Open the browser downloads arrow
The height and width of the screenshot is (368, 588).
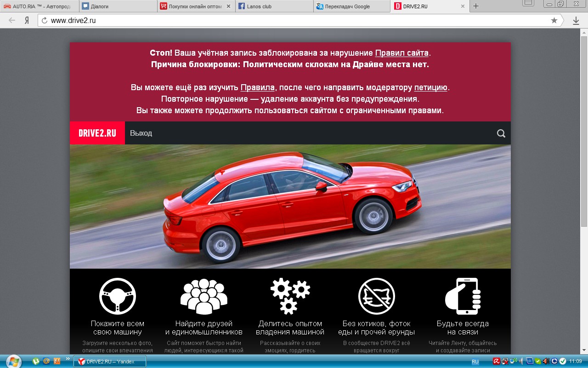tap(576, 21)
